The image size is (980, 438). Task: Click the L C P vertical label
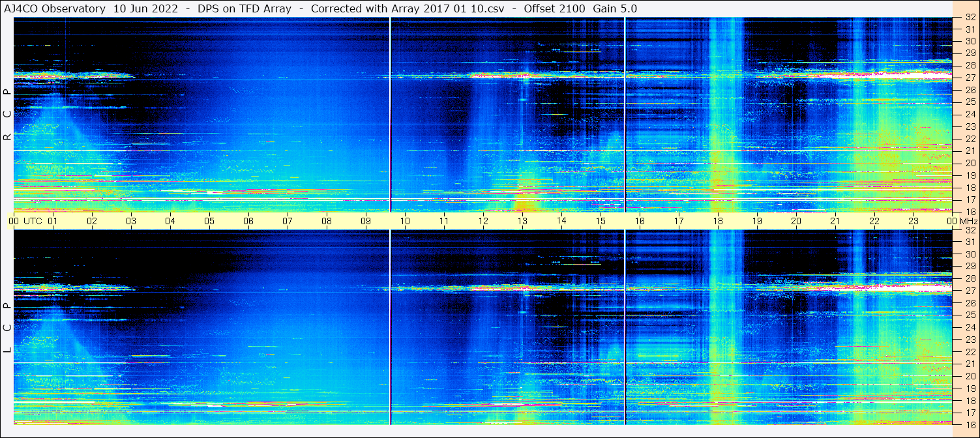pyautogui.click(x=7, y=328)
